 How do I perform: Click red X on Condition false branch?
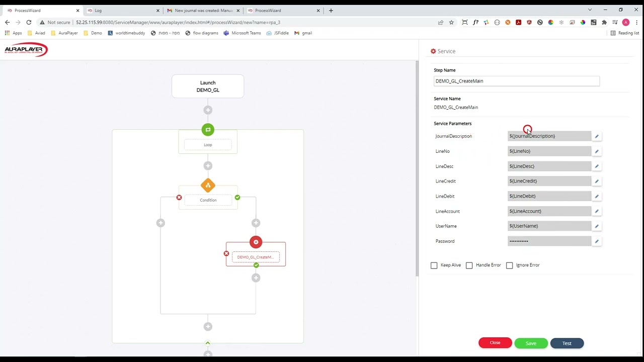pyautogui.click(x=179, y=198)
